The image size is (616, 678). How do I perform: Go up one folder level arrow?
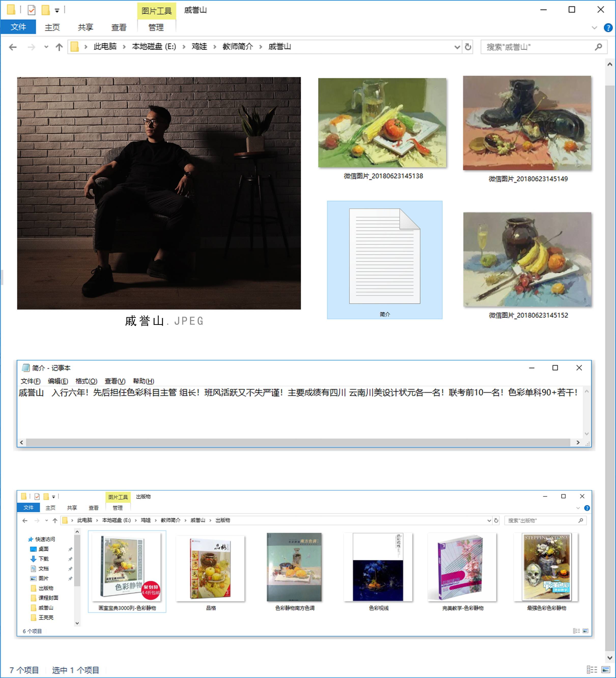point(59,47)
